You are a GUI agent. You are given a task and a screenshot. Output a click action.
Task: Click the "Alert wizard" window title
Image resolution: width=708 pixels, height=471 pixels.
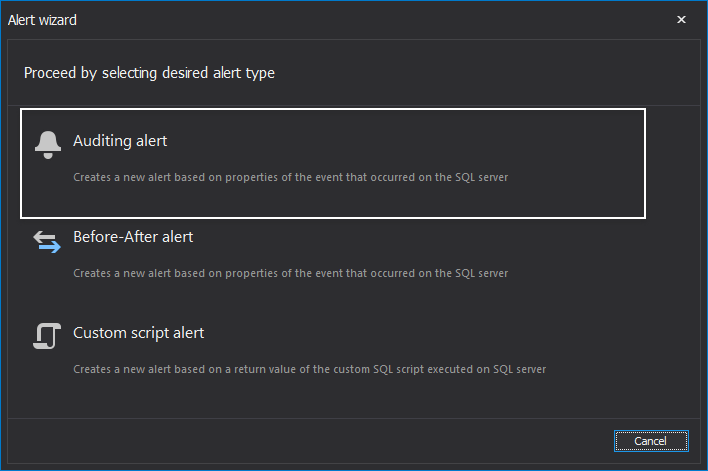click(42, 20)
